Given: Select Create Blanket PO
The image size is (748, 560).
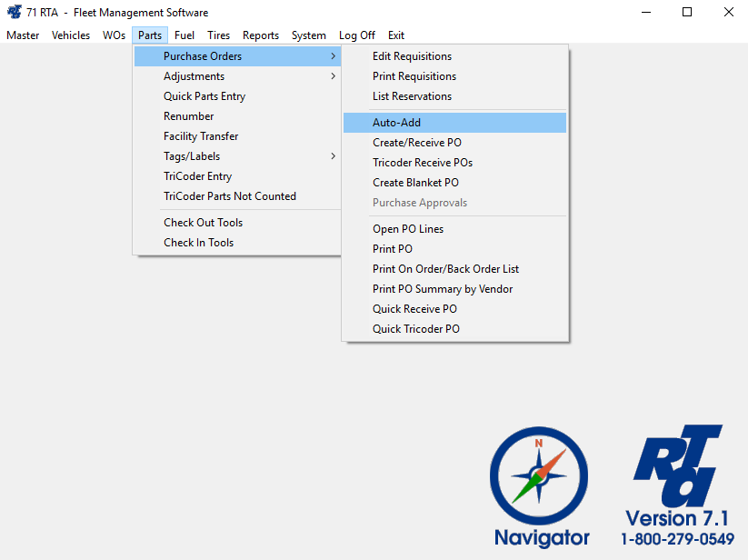Looking at the screenshot, I should [x=415, y=183].
